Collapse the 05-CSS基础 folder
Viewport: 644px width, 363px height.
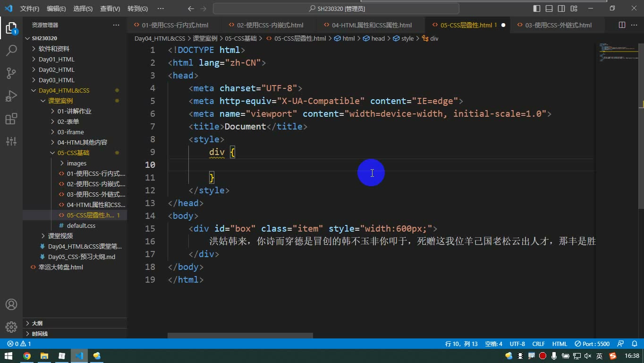point(75,153)
